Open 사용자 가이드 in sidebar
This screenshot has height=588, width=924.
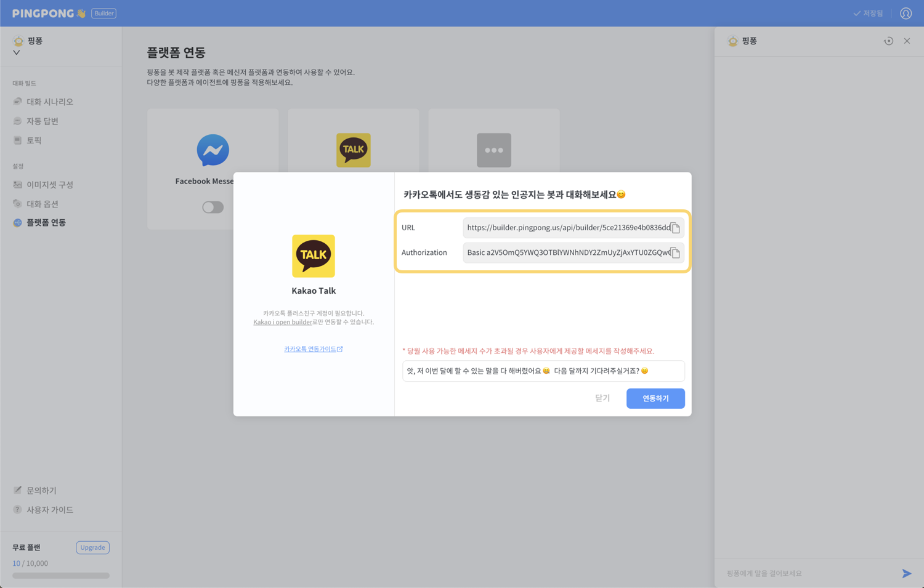coord(49,510)
